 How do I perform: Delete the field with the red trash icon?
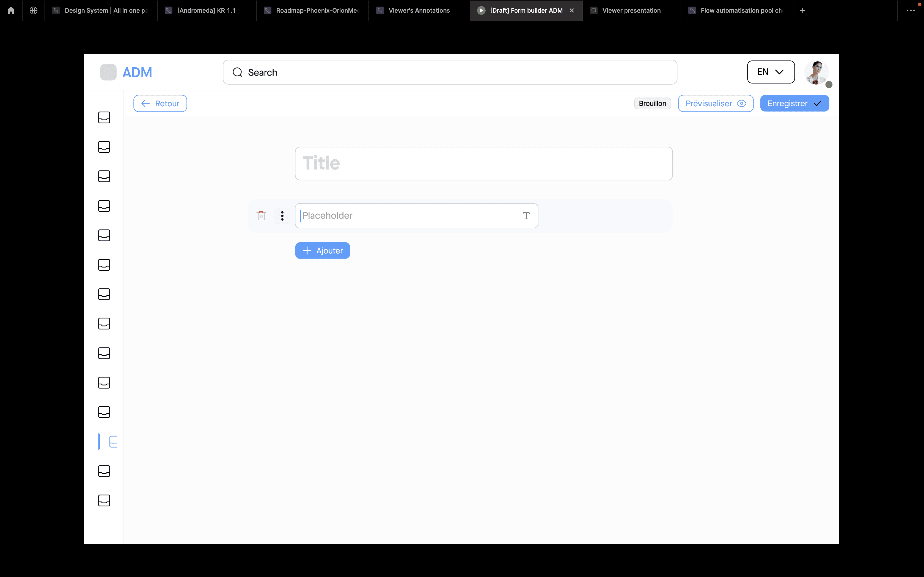click(x=261, y=216)
